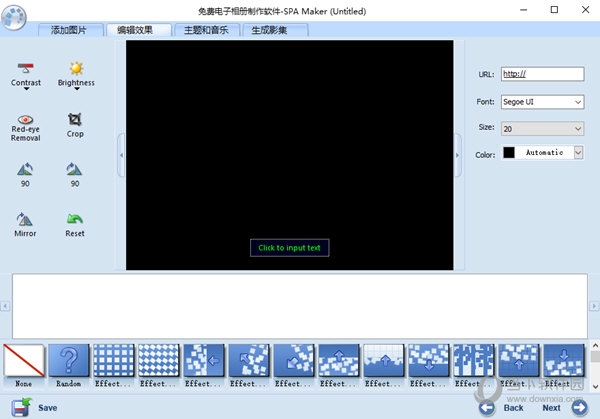This screenshot has width=600, height=419.
Task: Click the Back arrow icon
Action: (x=487, y=408)
